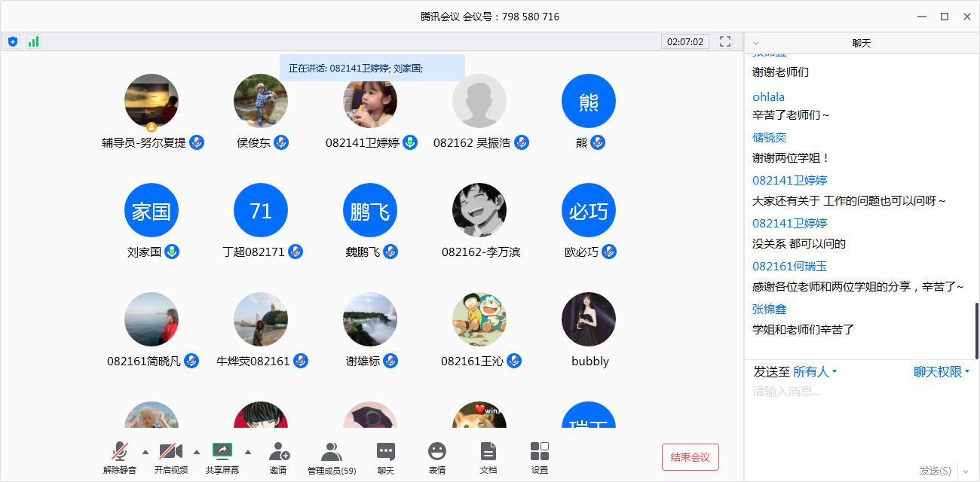Viewport: 980px width, 482px height.
Task: Enter full screen mode
Action: 725,41
